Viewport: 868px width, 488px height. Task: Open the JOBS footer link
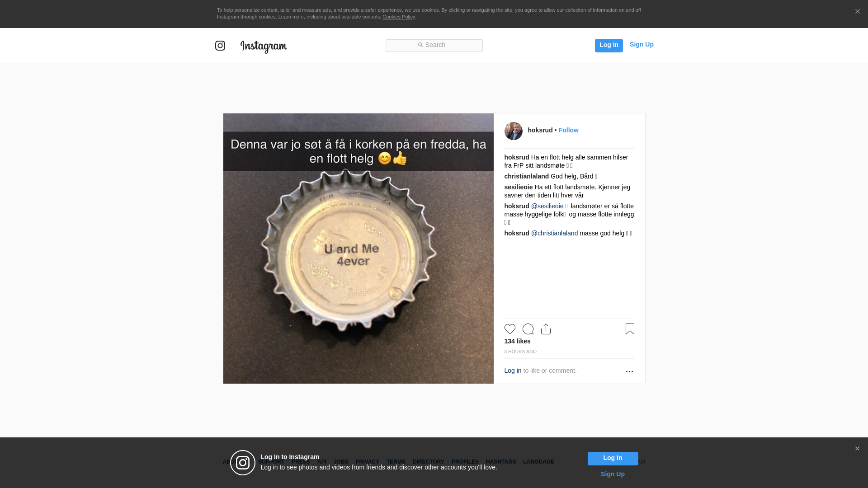coord(341,462)
